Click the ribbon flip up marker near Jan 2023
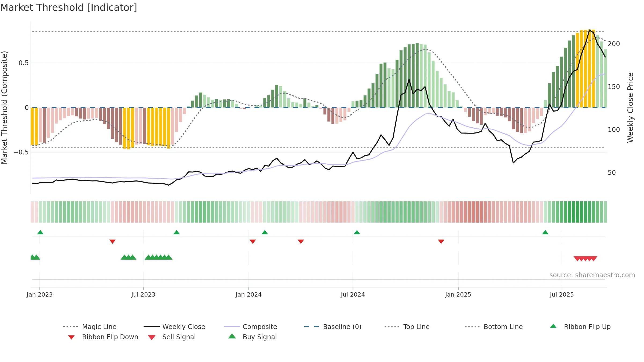 coord(40,232)
